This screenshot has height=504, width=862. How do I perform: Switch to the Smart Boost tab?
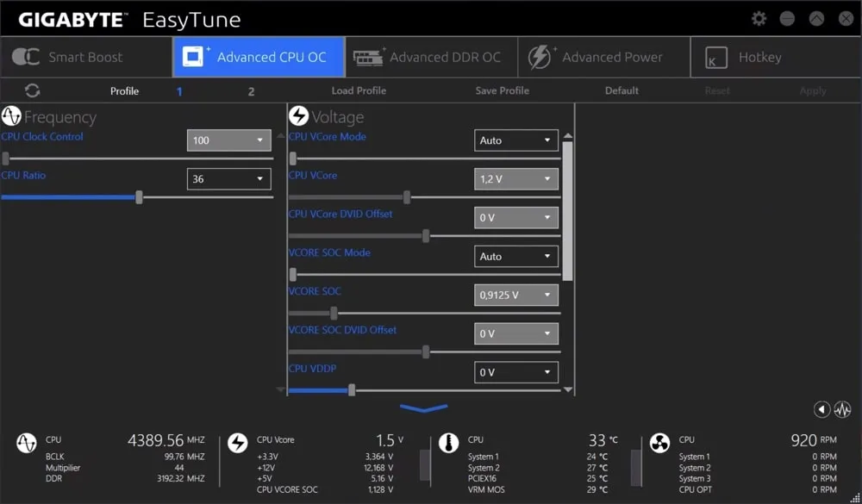click(x=86, y=57)
